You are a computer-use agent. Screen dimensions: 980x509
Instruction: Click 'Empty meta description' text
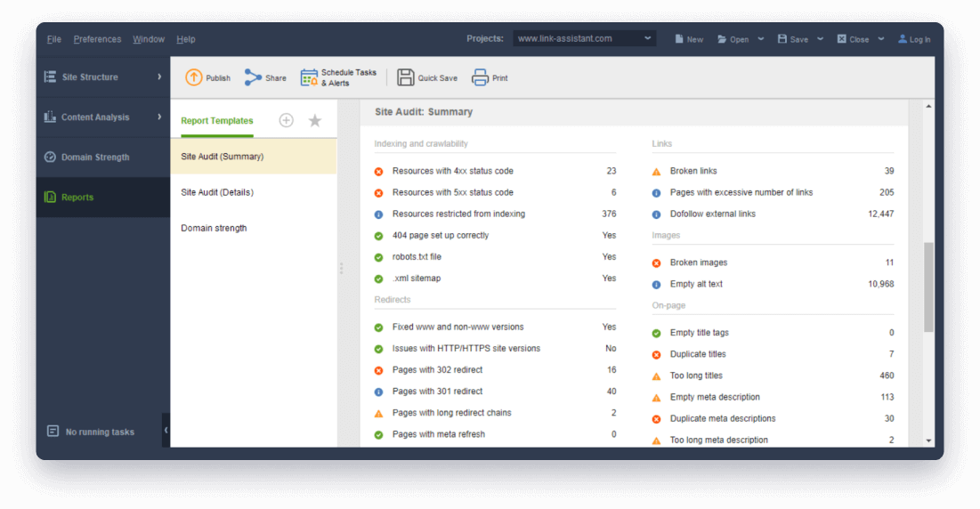[x=715, y=397]
